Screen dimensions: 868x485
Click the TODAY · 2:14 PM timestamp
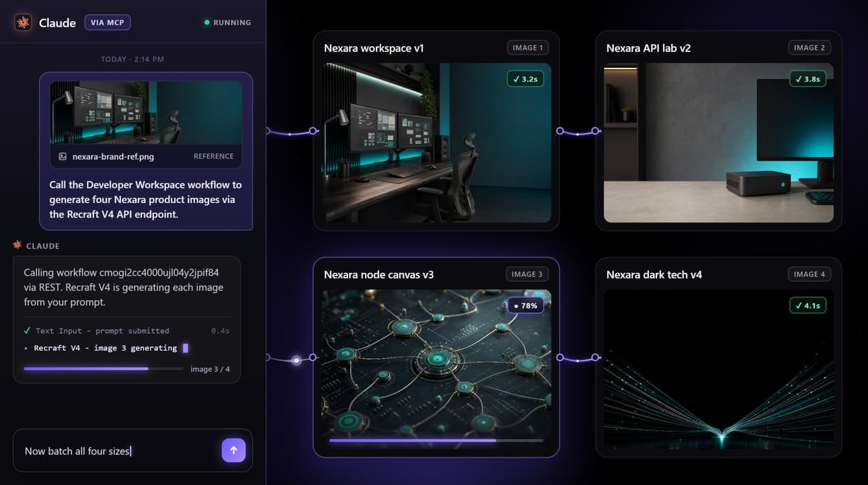click(x=132, y=59)
